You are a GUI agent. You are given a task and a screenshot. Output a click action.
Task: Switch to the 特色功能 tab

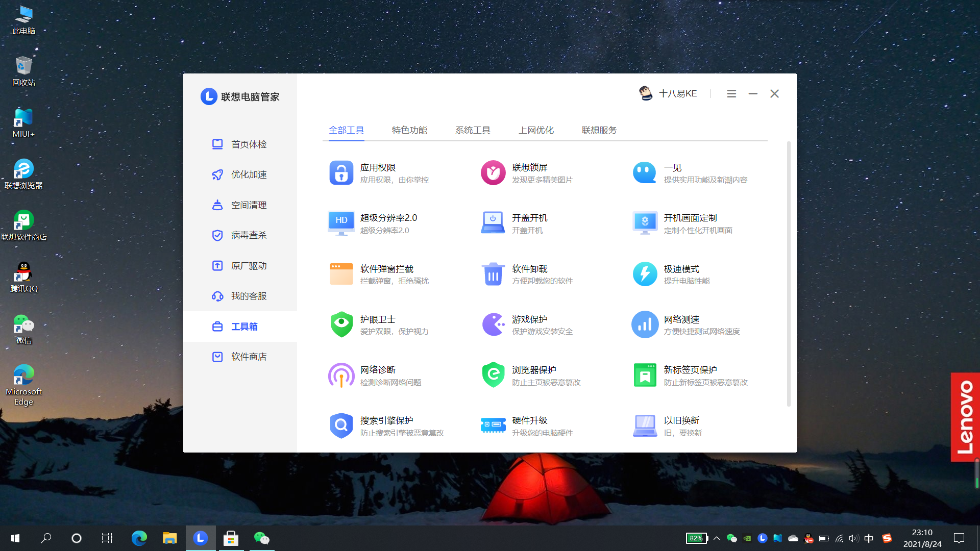(x=409, y=130)
